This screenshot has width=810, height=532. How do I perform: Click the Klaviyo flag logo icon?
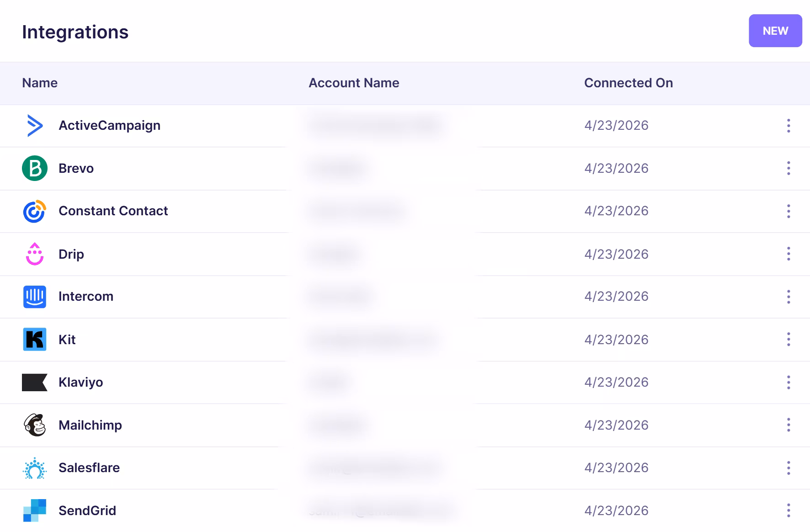point(35,382)
